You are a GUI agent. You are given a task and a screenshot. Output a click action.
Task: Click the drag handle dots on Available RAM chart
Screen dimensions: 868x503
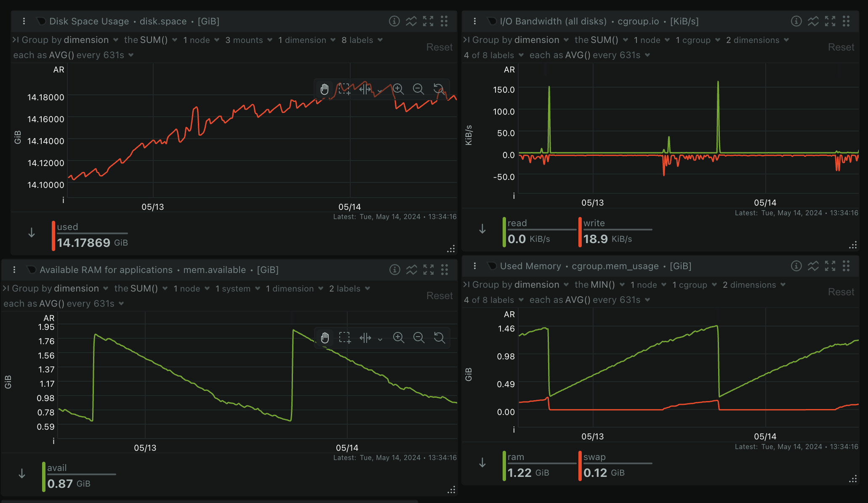[x=444, y=270]
